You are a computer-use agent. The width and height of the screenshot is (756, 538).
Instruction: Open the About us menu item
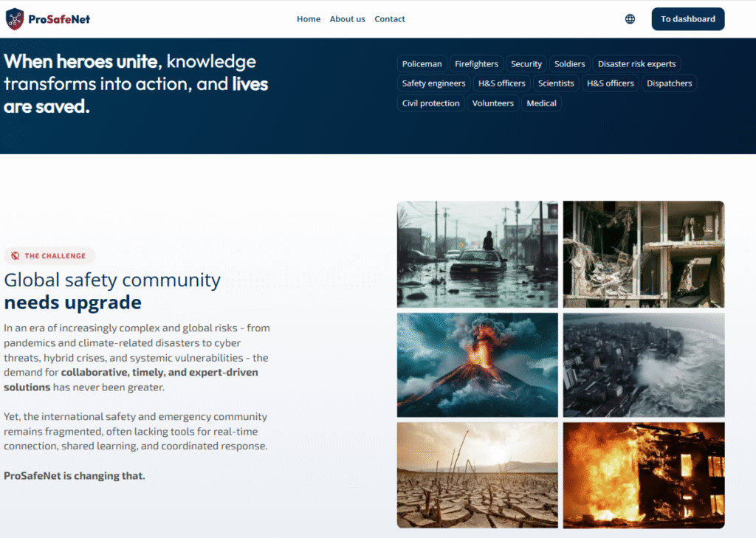pyautogui.click(x=347, y=19)
